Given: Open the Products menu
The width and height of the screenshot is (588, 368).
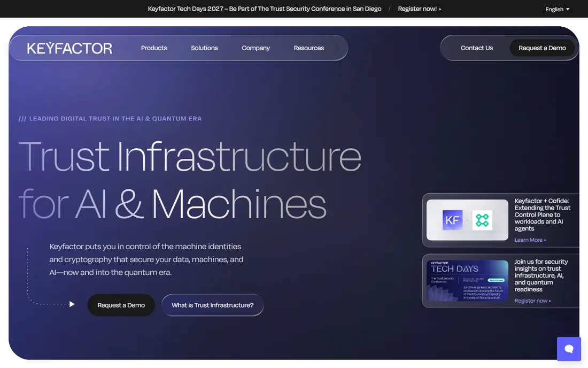Looking at the screenshot, I should coord(154,48).
